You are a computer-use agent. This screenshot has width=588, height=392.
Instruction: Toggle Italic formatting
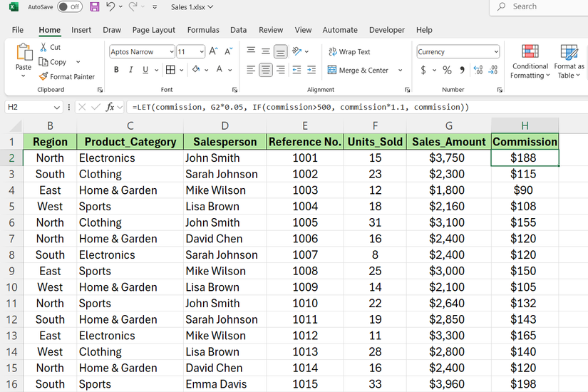point(131,70)
